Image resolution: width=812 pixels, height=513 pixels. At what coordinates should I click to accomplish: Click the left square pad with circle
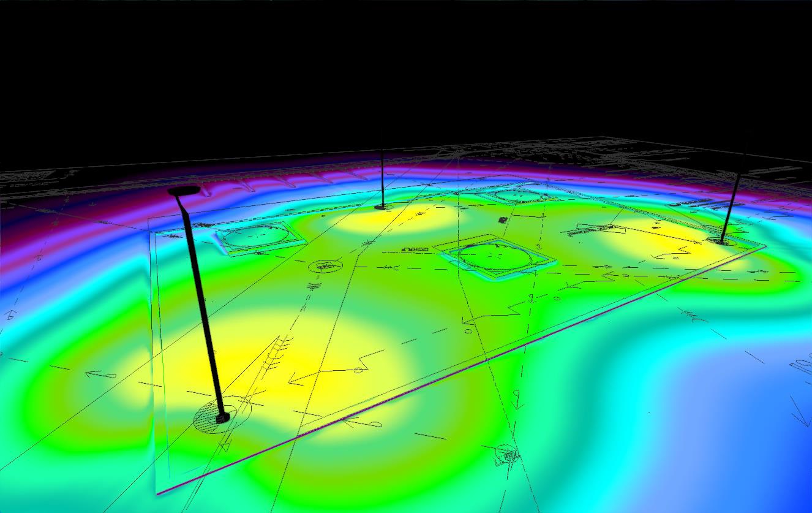click(259, 238)
